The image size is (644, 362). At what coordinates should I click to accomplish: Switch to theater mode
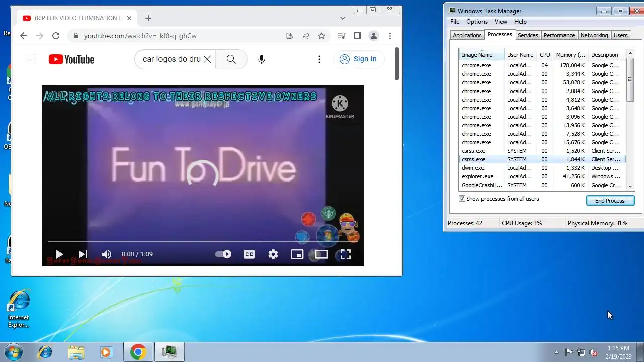pos(321,254)
